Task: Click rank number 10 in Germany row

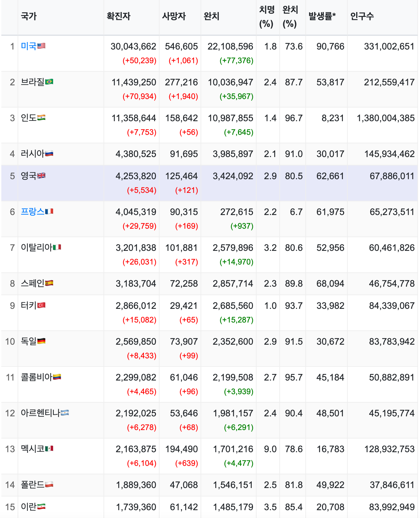Action: [x=10, y=341]
